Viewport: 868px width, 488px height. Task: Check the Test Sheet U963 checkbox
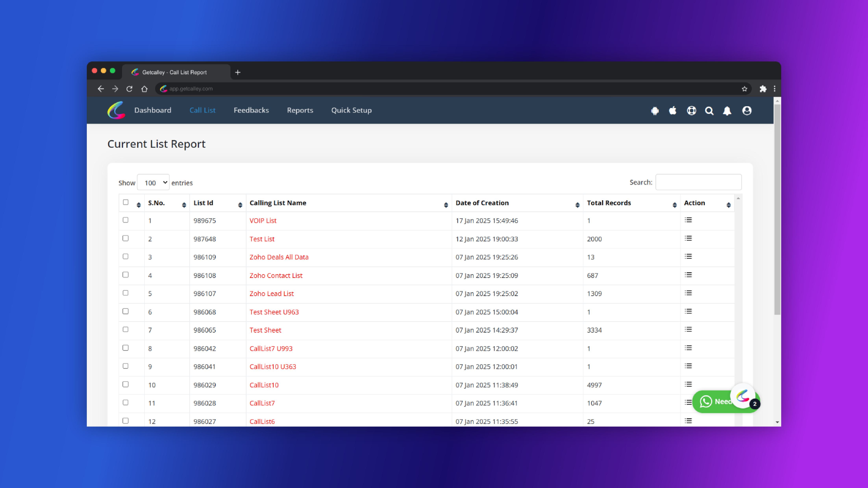(x=126, y=311)
